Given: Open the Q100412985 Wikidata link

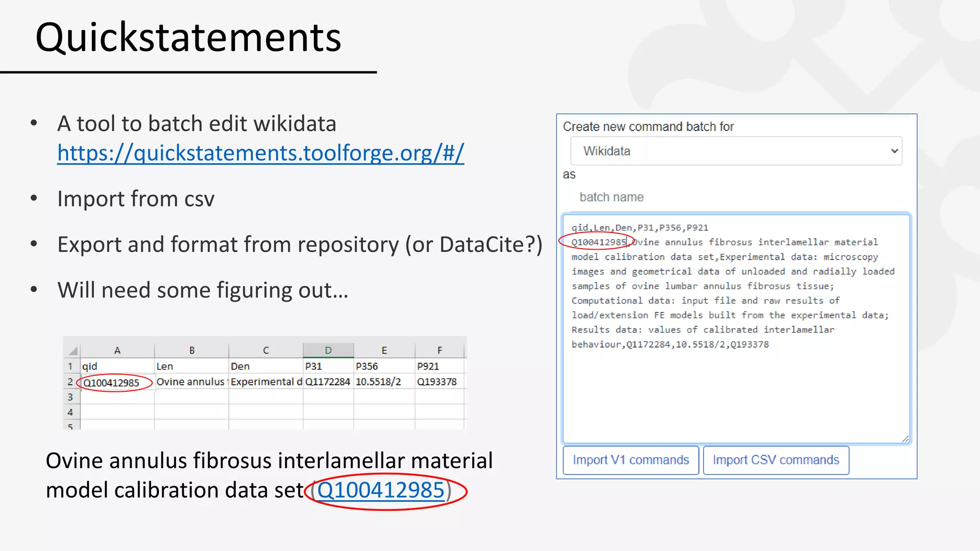Looking at the screenshot, I should 381,490.
